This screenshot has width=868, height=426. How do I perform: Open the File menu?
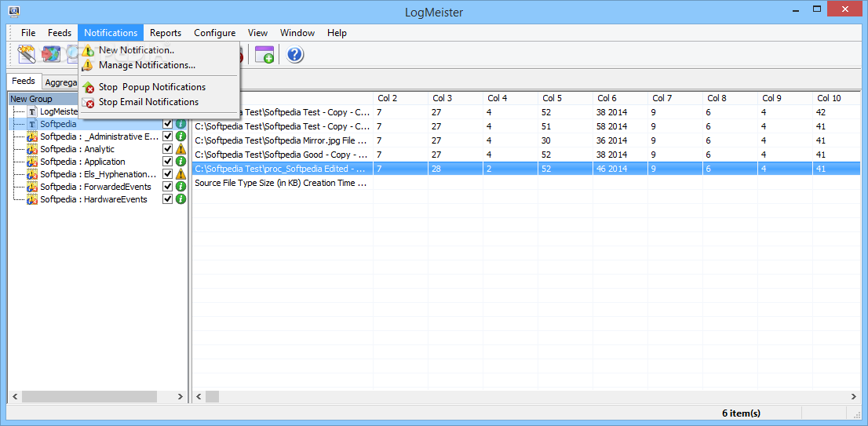point(28,33)
